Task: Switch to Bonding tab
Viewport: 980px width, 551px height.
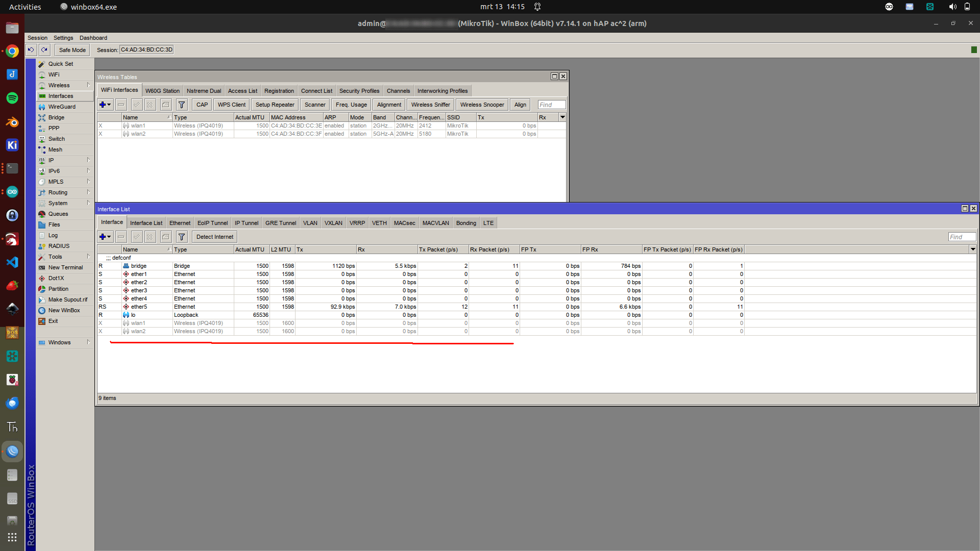Action: [x=466, y=223]
